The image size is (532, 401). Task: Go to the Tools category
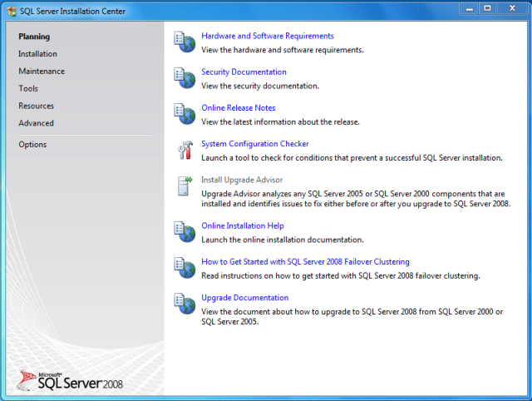[x=28, y=89]
